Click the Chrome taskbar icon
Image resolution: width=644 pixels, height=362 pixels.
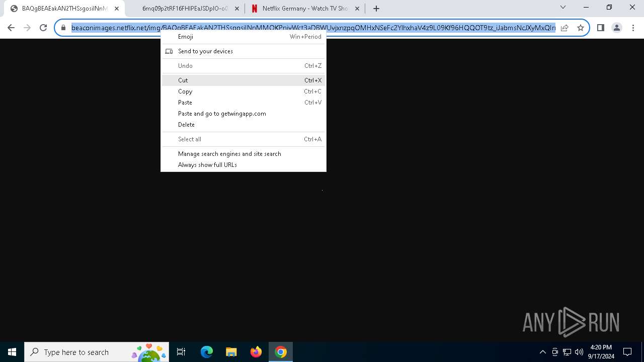click(281, 352)
